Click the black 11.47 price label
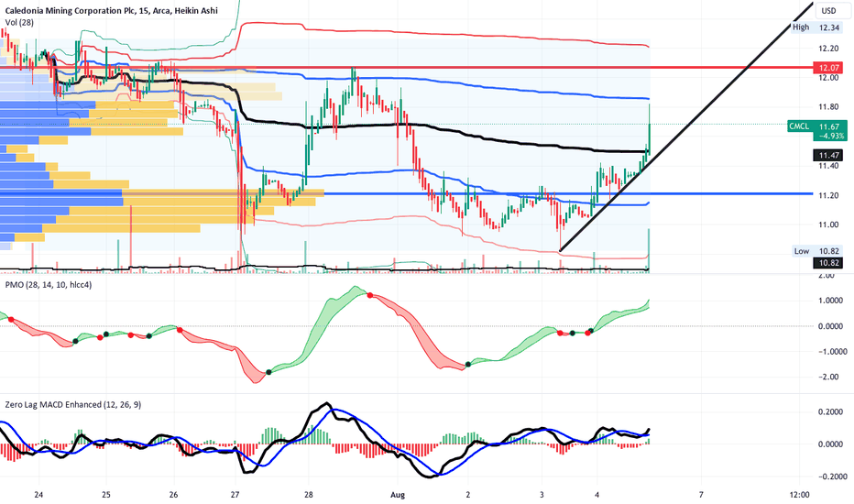The image size is (854, 504). [829, 155]
